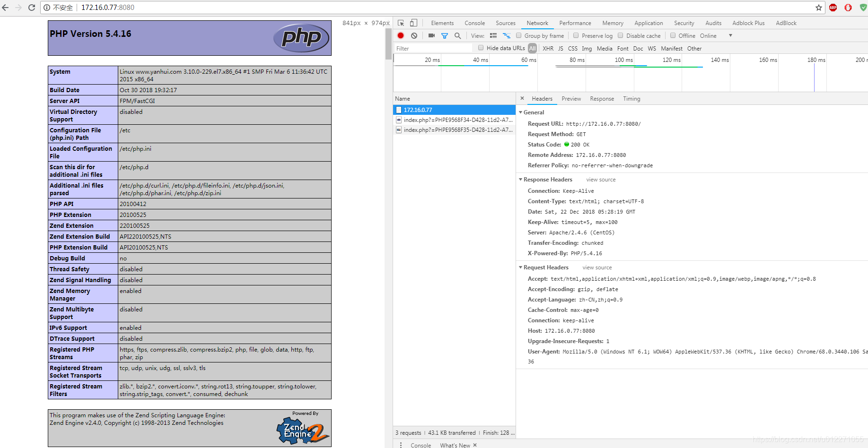This screenshot has width=868, height=448.
Task: Show the Response tab of request
Action: [602, 98]
